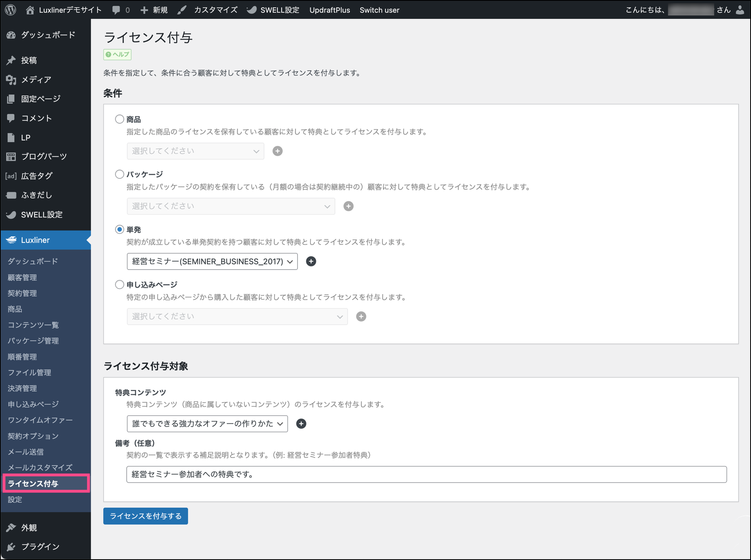Click the 備考 text input field
Viewport: 751px width, 560px height.
point(426,474)
